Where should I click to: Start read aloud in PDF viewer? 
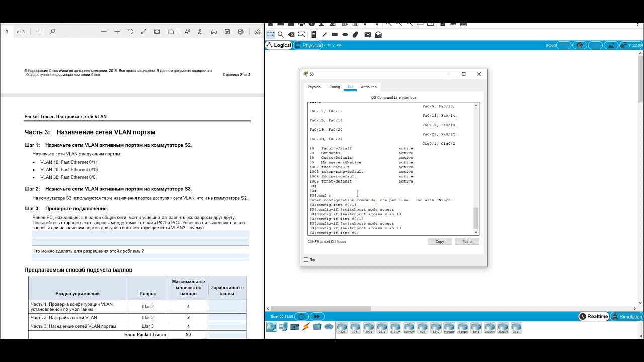coord(187,32)
